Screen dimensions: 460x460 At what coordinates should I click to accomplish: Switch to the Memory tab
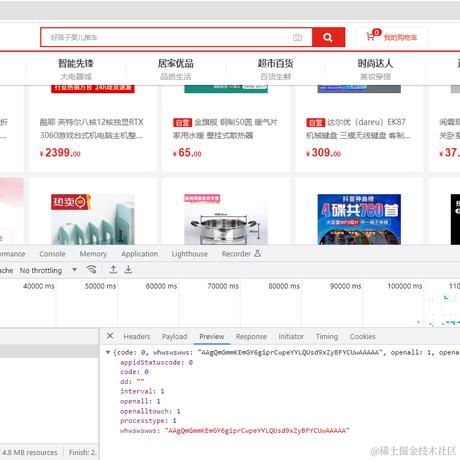93,254
